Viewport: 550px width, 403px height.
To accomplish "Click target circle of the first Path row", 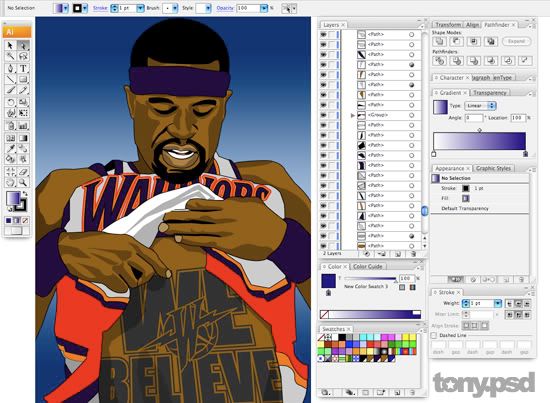I will (x=411, y=34).
